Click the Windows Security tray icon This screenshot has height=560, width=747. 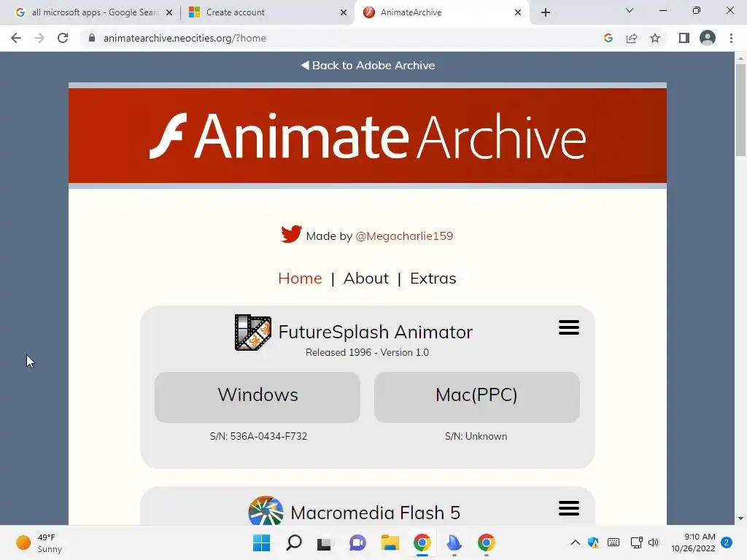tap(594, 542)
